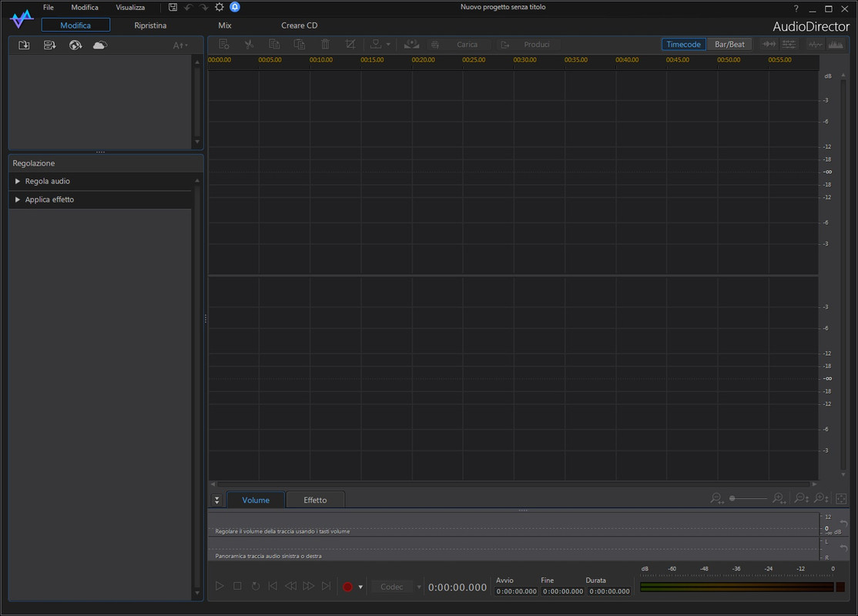The width and height of the screenshot is (858, 616).
Task: Toggle loop playback button
Action: click(x=256, y=586)
